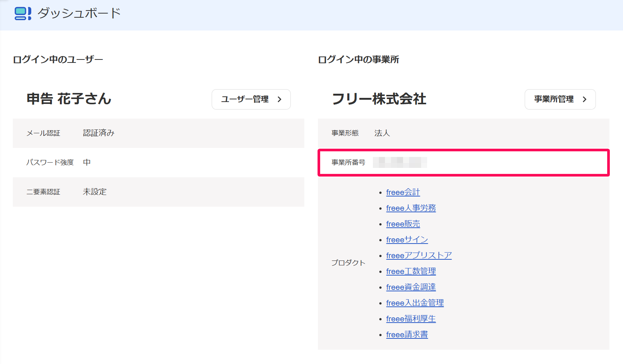623x364 pixels.
Task: Open the freee販売 product link
Action: (x=403, y=224)
